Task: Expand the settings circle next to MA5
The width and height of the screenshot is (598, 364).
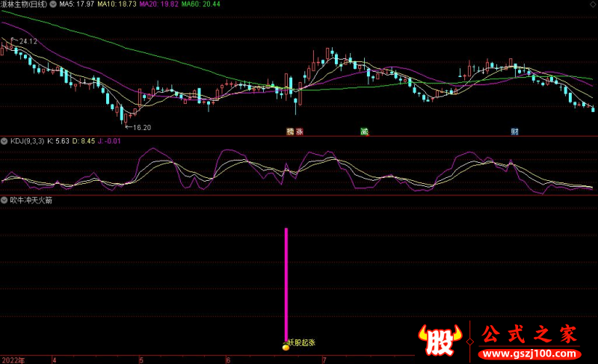Action: click(52, 4)
